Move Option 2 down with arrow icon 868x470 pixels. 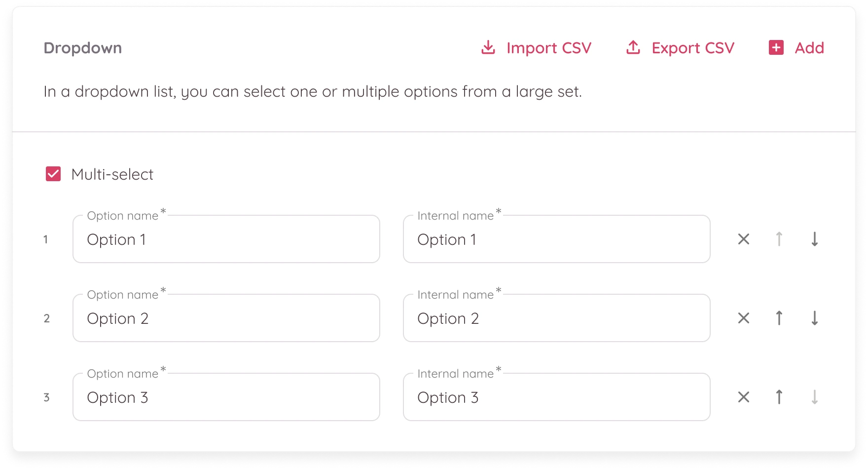tap(815, 318)
